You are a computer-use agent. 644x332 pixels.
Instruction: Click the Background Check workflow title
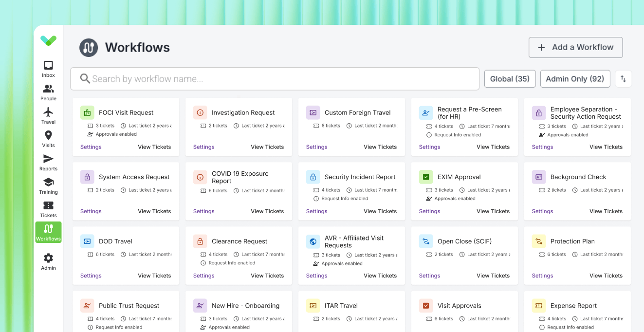click(x=578, y=177)
